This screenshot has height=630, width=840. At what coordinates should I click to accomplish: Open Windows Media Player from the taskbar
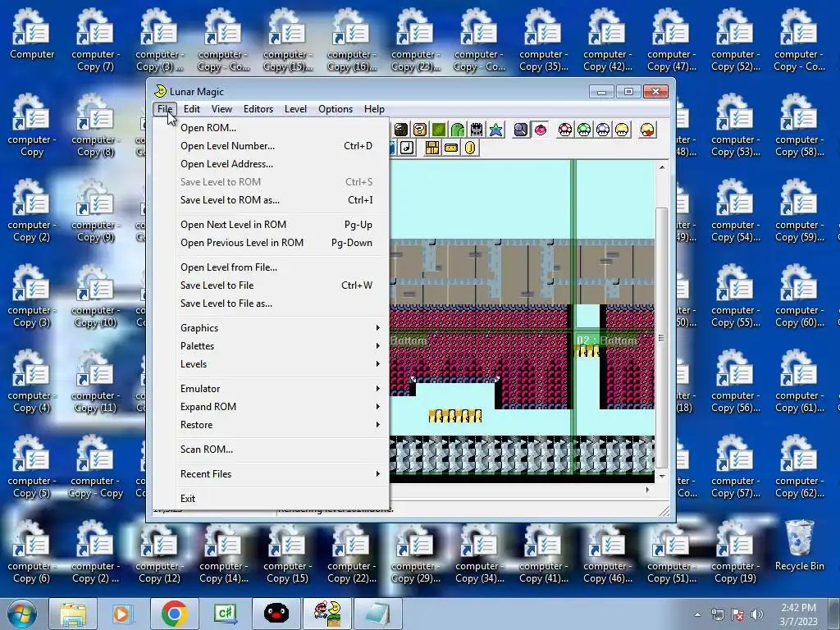[122, 614]
